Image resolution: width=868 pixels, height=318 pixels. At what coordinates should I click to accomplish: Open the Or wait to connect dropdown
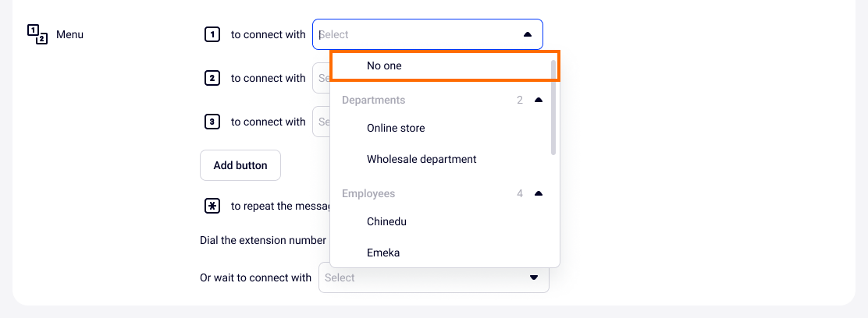point(433,277)
